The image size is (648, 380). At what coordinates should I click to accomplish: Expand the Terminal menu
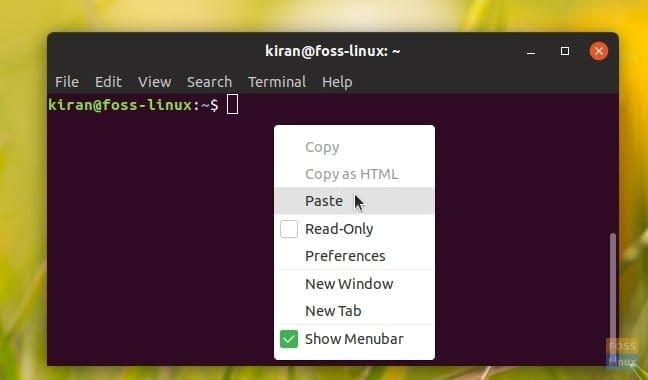[x=277, y=82]
